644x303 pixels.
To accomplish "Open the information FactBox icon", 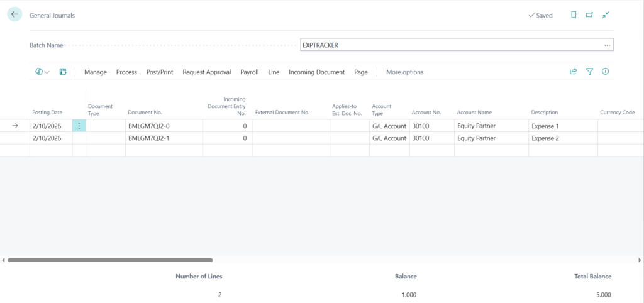I will [x=606, y=72].
